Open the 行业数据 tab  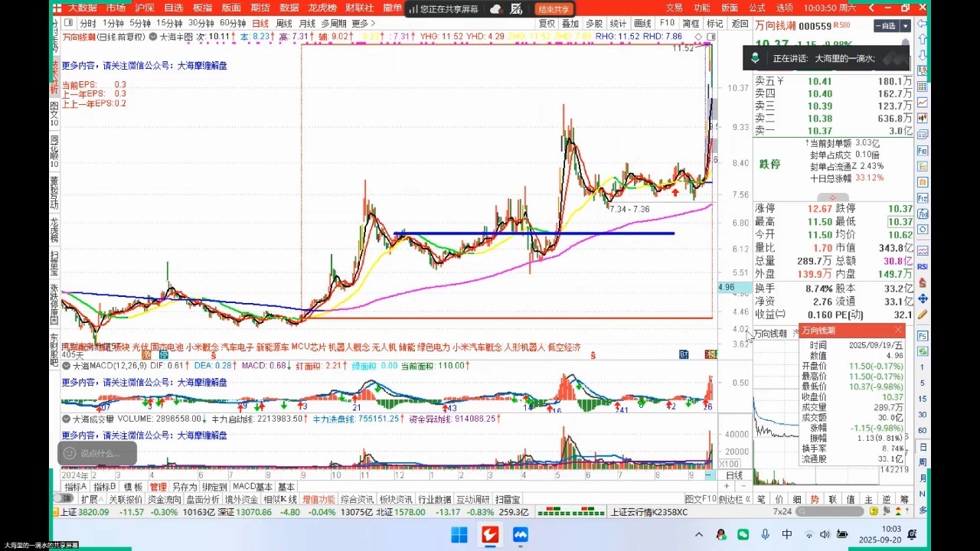tap(435, 499)
